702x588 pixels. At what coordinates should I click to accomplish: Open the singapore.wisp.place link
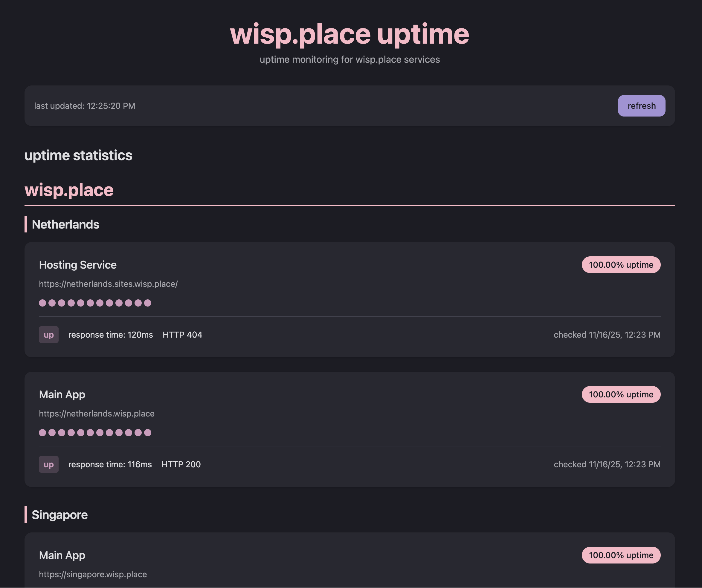pyautogui.click(x=93, y=574)
